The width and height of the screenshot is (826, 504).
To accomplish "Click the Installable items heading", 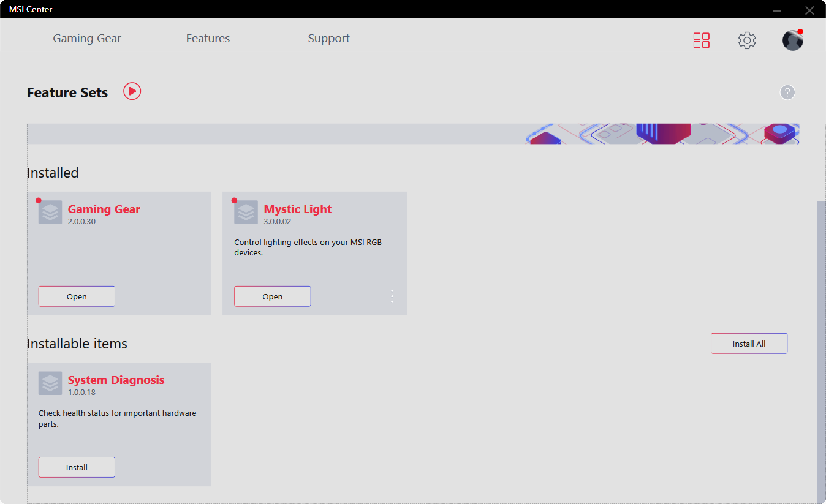I will 77,344.
